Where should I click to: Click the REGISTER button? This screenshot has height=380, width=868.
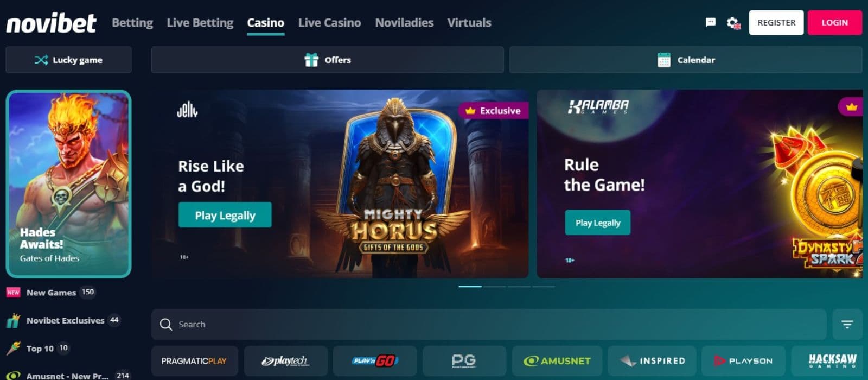[x=776, y=23]
